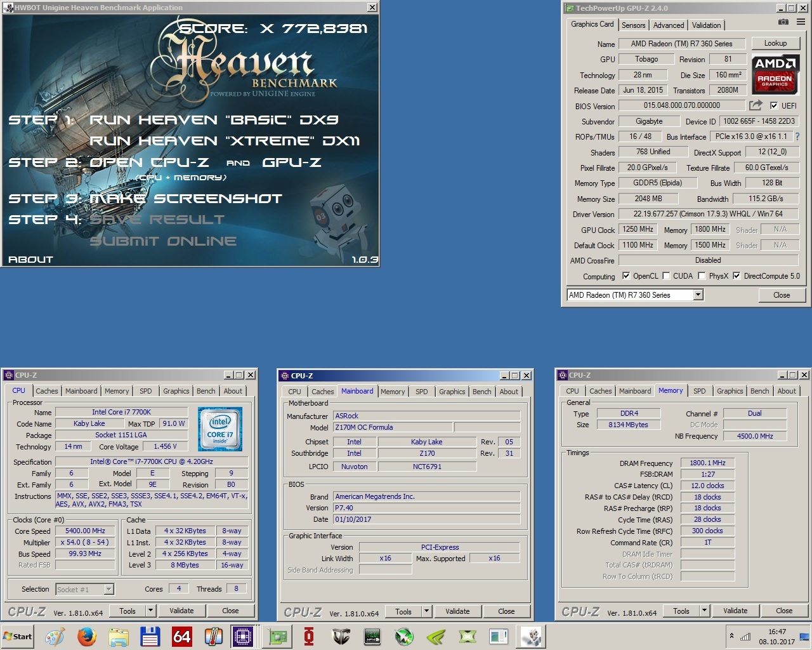Expand Tools dropdown arrow in CPU window
The height and width of the screenshot is (650, 812).
click(150, 611)
